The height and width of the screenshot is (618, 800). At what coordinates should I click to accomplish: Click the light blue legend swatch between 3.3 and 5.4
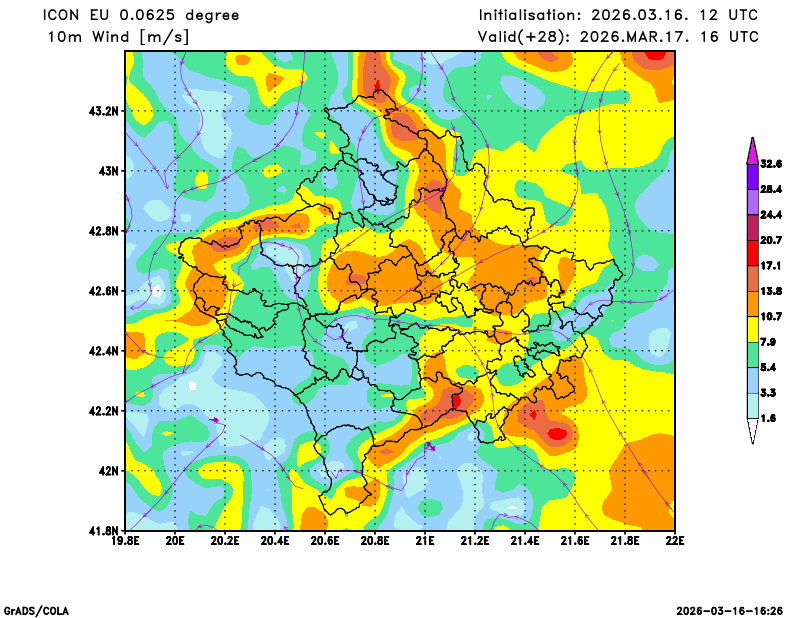pos(752,381)
